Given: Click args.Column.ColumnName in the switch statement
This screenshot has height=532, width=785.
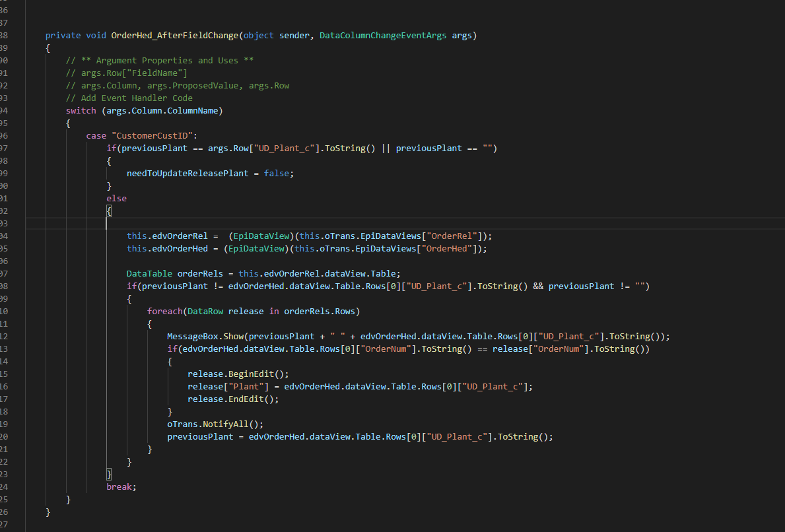Looking at the screenshot, I should pyautogui.click(x=162, y=111).
